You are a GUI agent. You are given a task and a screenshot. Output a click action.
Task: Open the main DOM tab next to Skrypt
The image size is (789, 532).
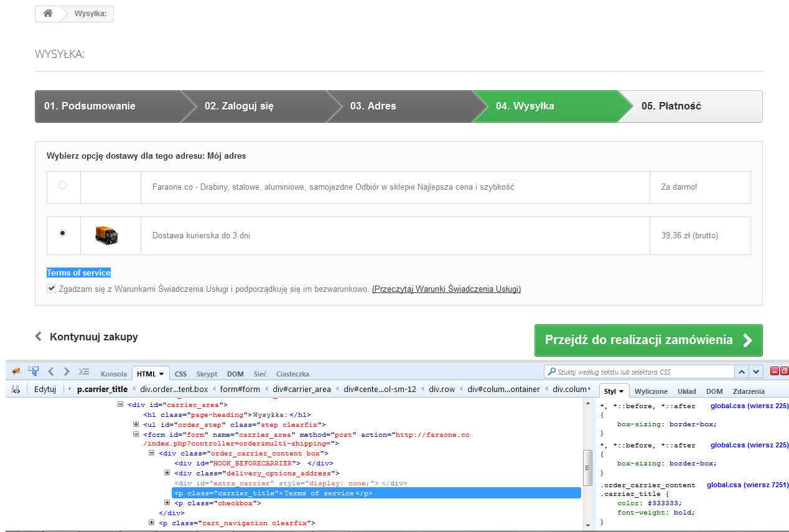(x=235, y=374)
